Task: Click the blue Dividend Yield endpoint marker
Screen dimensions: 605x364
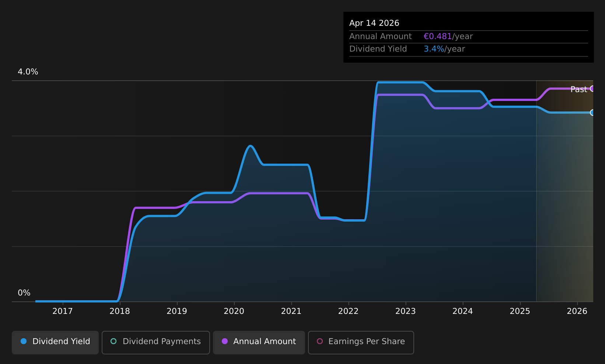Action: point(592,112)
